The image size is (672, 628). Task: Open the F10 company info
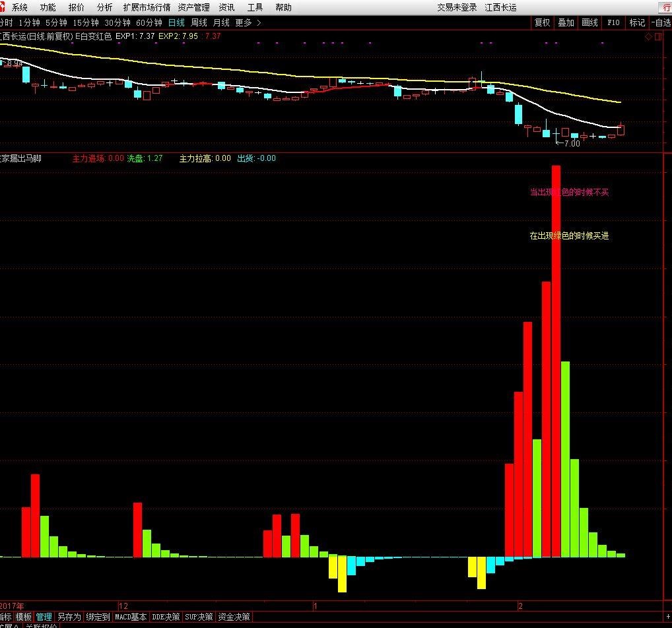point(613,22)
